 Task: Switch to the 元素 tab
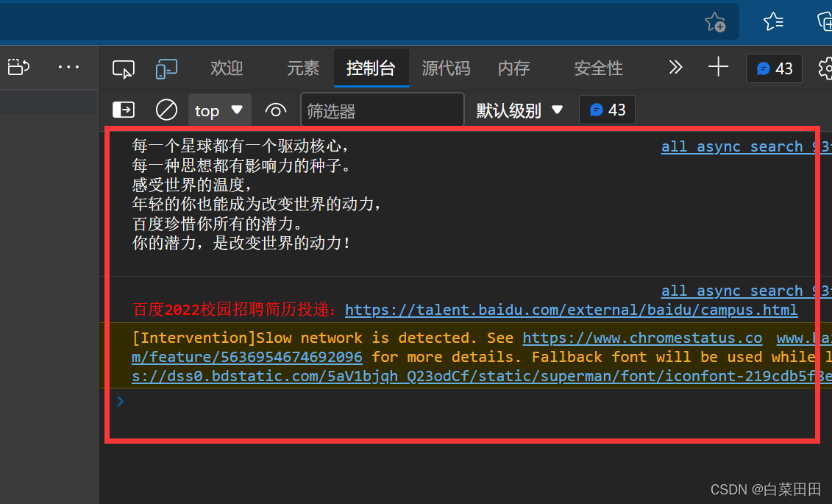[302, 68]
